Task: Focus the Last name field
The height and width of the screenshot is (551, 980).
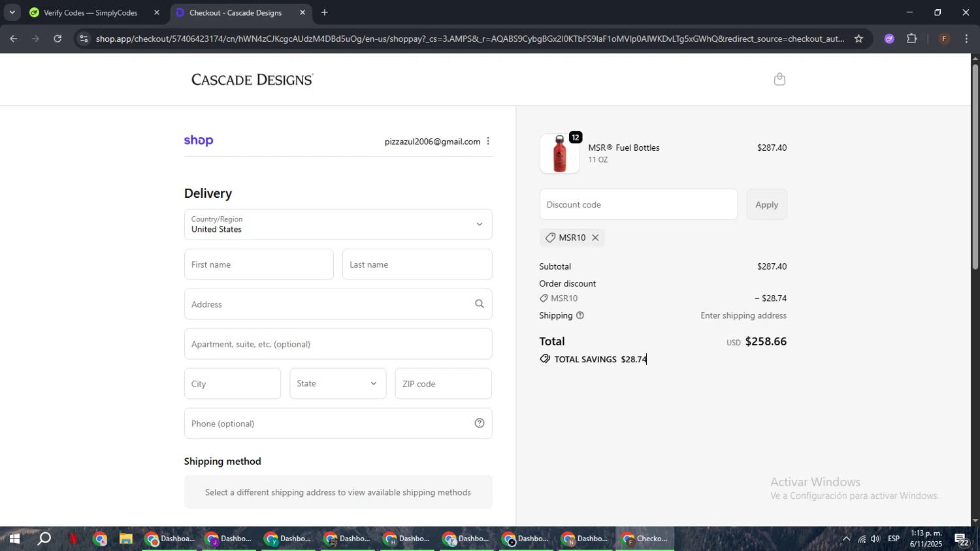Action: (417, 264)
